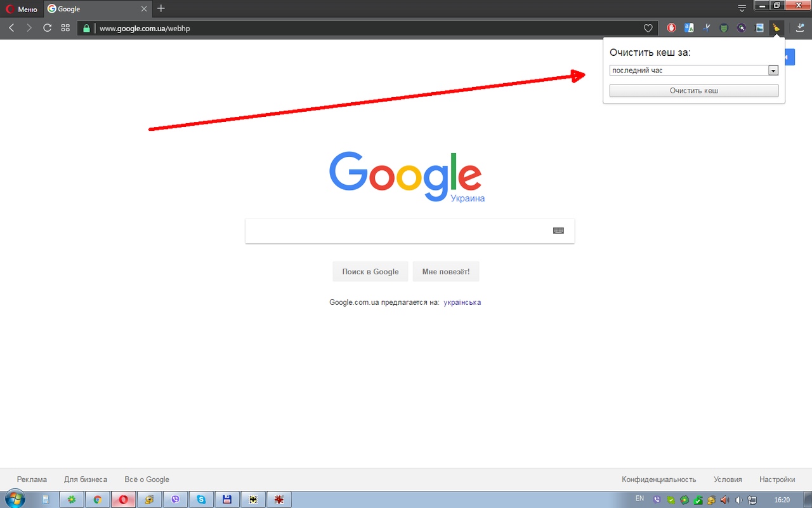The image size is (812, 508).
Task: Add page to bookmarks with heart icon
Action: 648,28
